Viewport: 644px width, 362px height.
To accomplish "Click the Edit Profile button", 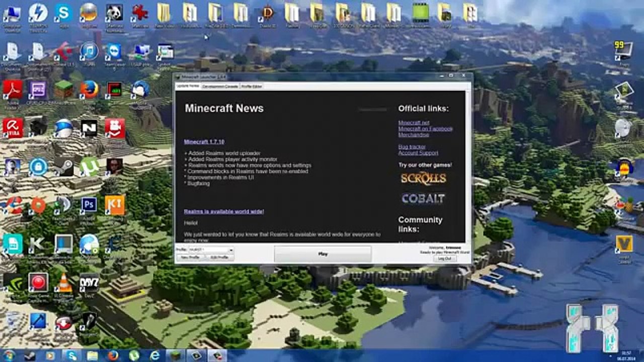I will (x=219, y=257).
